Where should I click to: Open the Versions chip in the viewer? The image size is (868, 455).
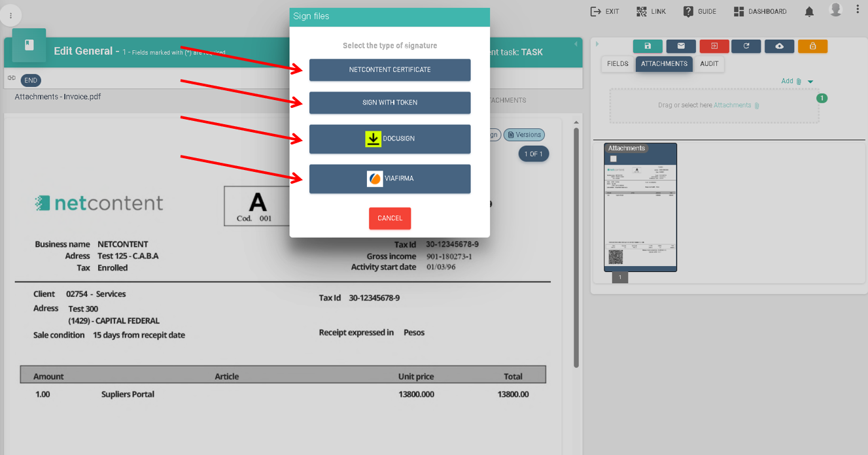[524, 135]
